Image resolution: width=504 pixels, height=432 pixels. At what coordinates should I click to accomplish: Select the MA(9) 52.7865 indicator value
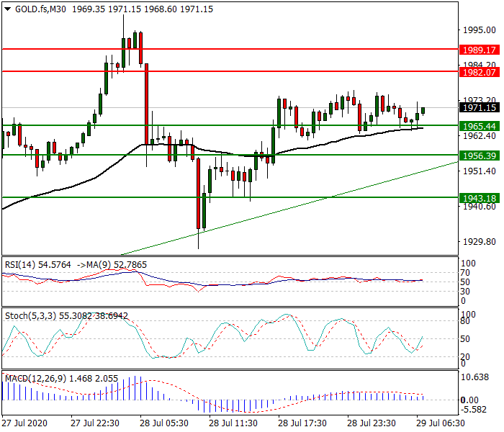[116, 265]
